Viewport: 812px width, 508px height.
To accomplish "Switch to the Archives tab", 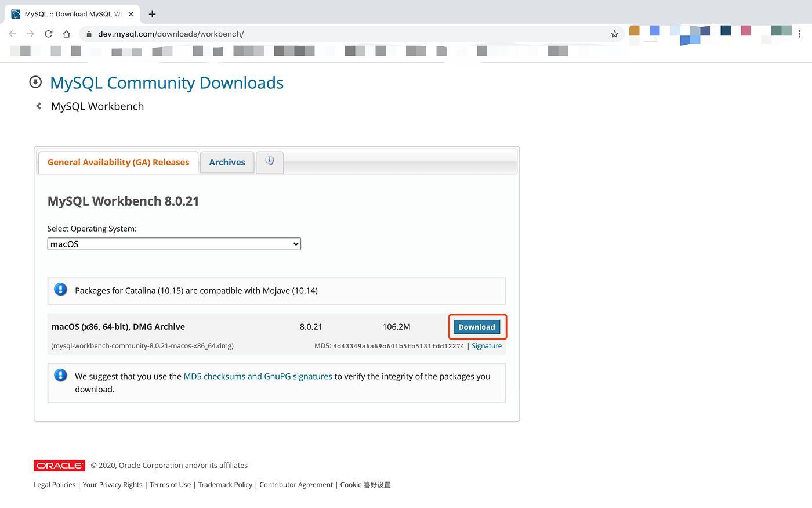I will click(227, 163).
